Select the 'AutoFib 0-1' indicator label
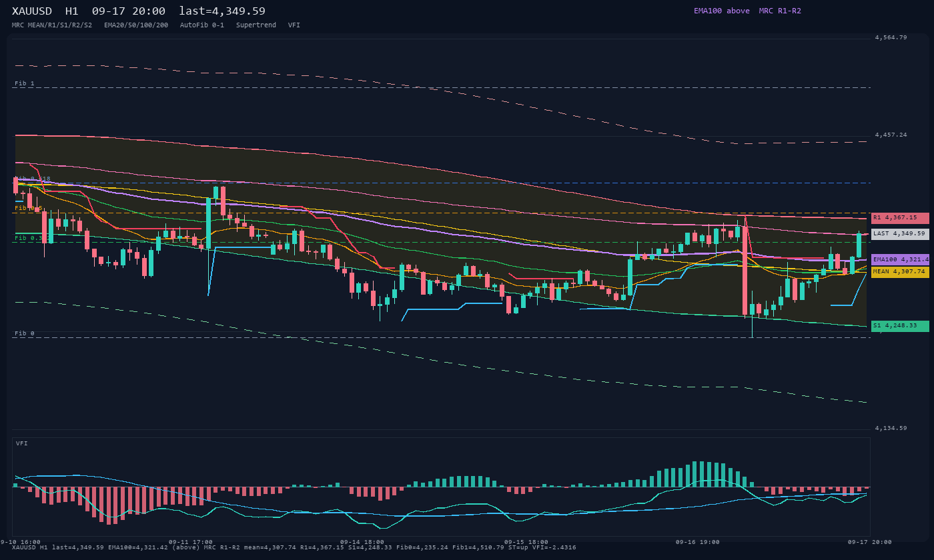934x560 pixels. click(202, 25)
